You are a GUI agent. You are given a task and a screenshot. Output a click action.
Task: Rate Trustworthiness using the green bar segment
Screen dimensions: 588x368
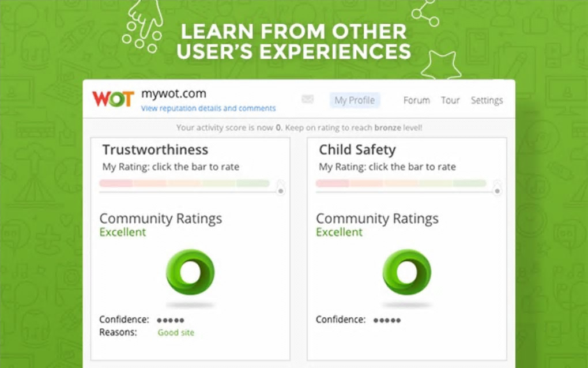pos(252,183)
